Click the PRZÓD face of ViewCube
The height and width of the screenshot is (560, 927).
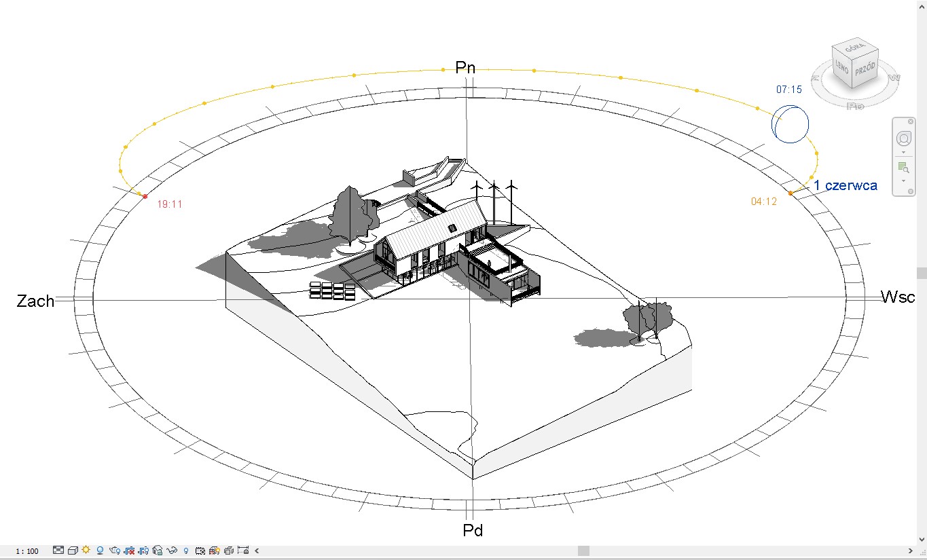pyautogui.click(x=865, y=69)
